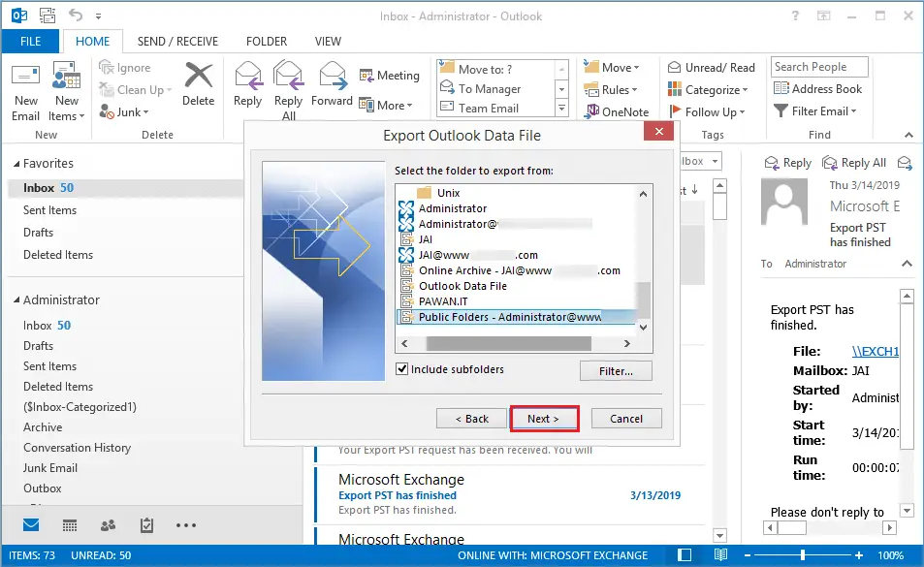
Task: Click the To Manager quick step
Action: pos(489,89)
